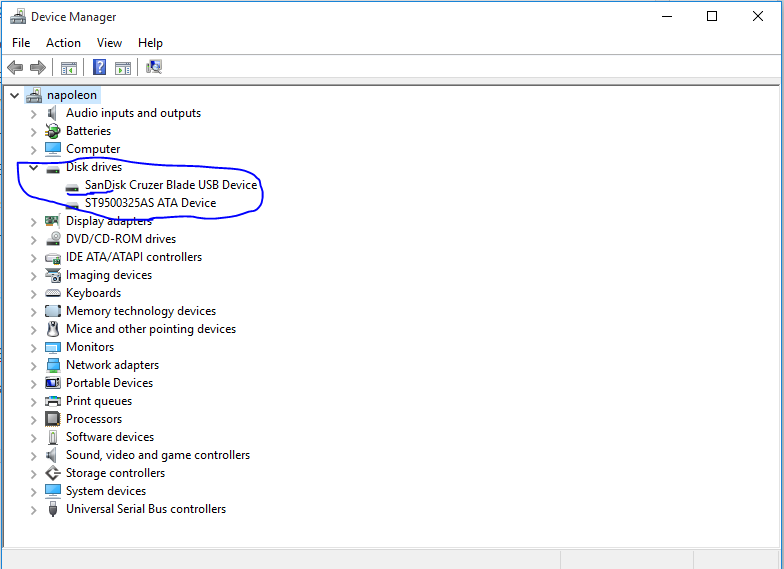Open the File menu

click(21, 43)
